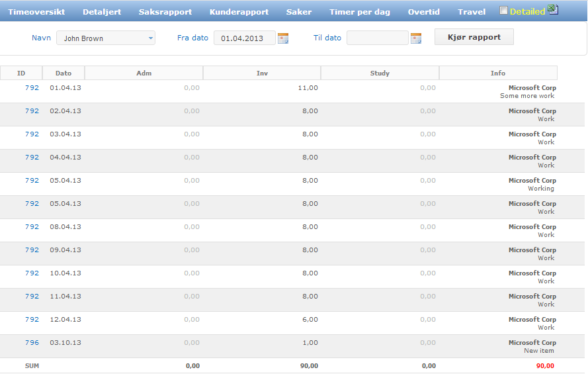This screenshot has height=376, width=588.
Task: Click the empty Til dato field
Action: point(377,38)
